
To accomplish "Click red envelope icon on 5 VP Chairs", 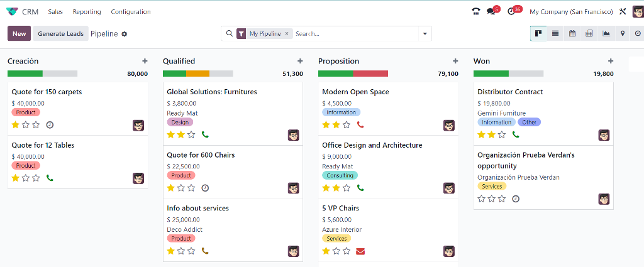I will tap(360, 251).
